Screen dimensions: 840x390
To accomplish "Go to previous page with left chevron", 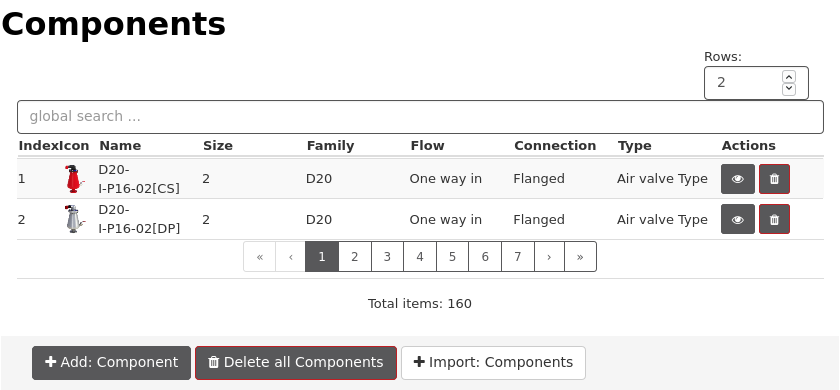I will (x=291, y=257).
